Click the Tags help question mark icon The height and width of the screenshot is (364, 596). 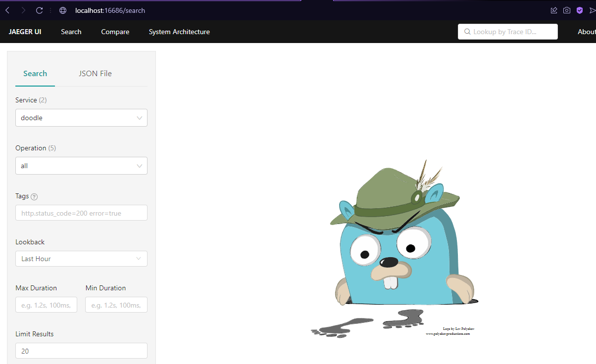34,197
